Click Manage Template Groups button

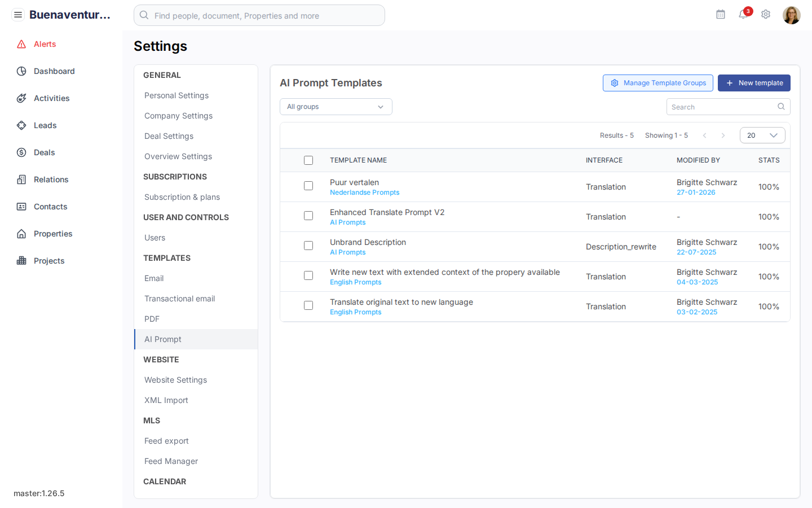coord(658,83)
